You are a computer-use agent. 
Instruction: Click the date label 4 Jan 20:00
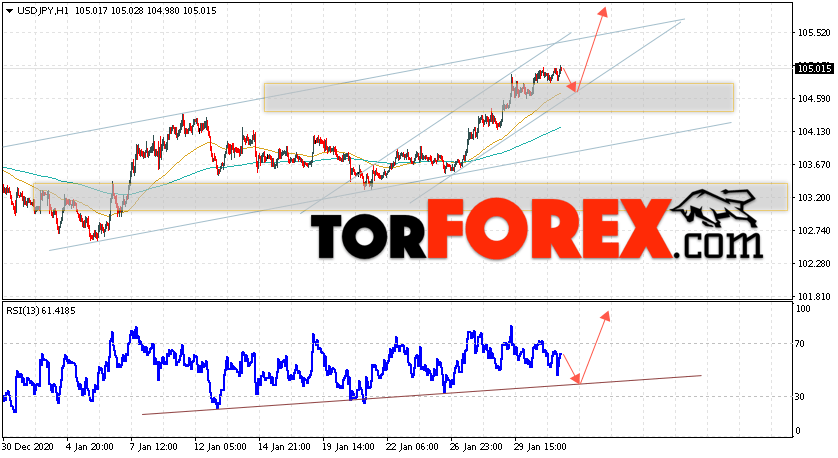[x=89, y=447]
